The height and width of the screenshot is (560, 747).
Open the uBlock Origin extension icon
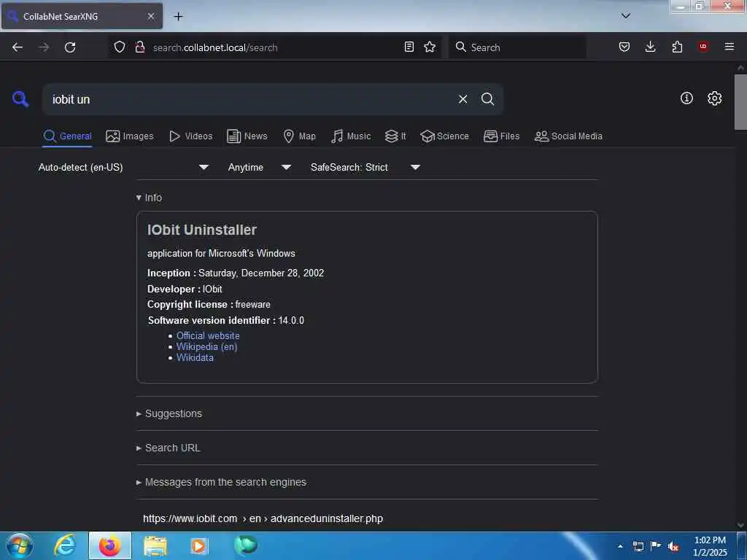703,47
